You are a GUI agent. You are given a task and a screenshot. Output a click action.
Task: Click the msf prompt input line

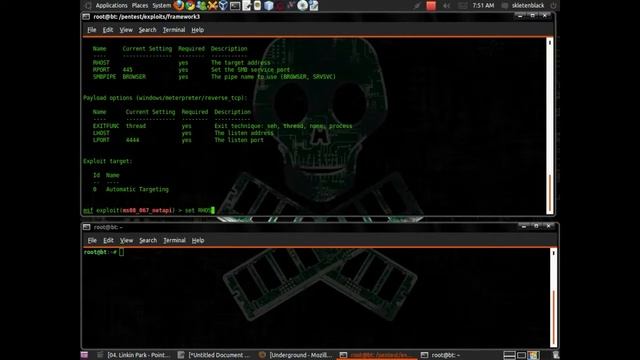(149, 211)
